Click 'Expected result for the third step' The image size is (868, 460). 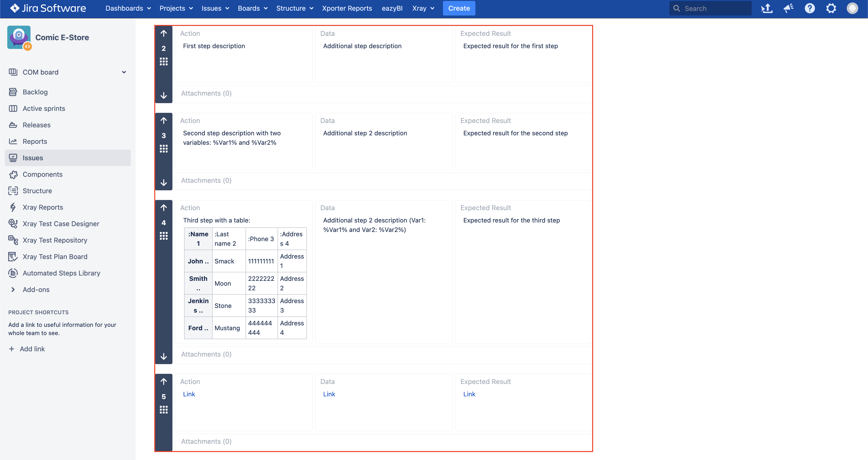(x=511, y=220)
